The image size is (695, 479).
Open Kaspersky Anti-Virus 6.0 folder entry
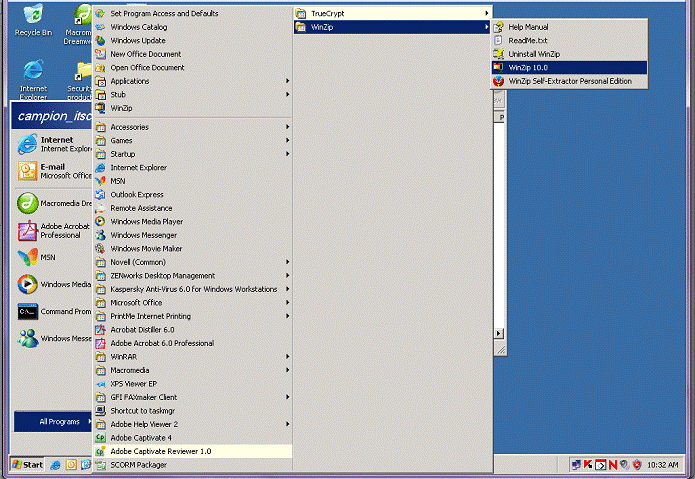click(193, 289)
